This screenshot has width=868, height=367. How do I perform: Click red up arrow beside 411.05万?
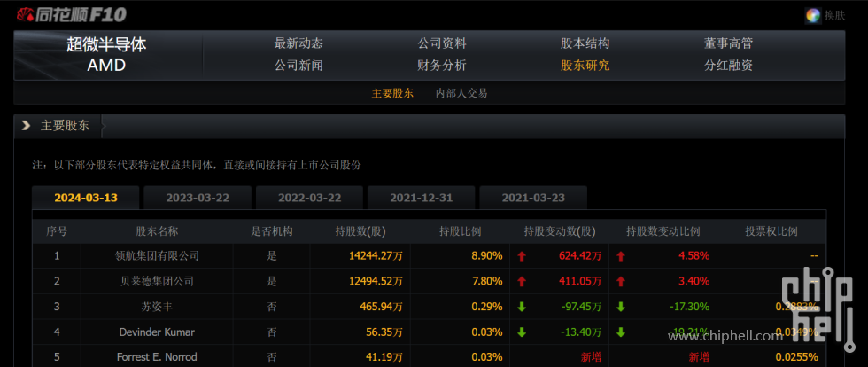tap(521, 282)
